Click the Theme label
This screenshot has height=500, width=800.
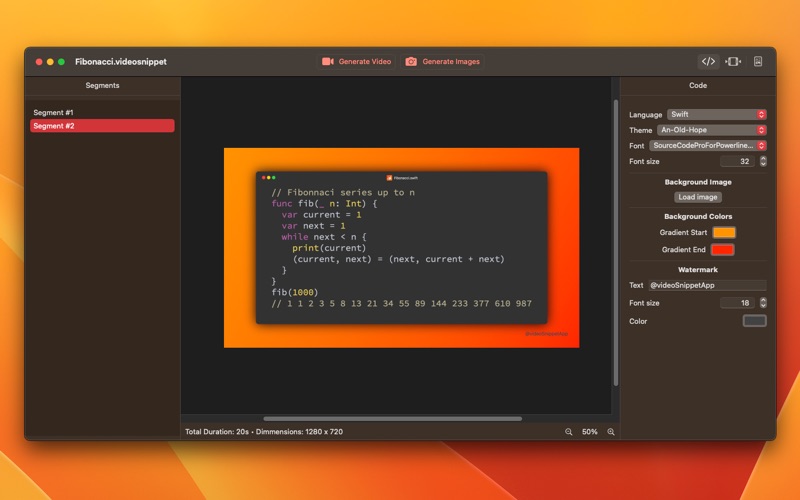[640, 131]
